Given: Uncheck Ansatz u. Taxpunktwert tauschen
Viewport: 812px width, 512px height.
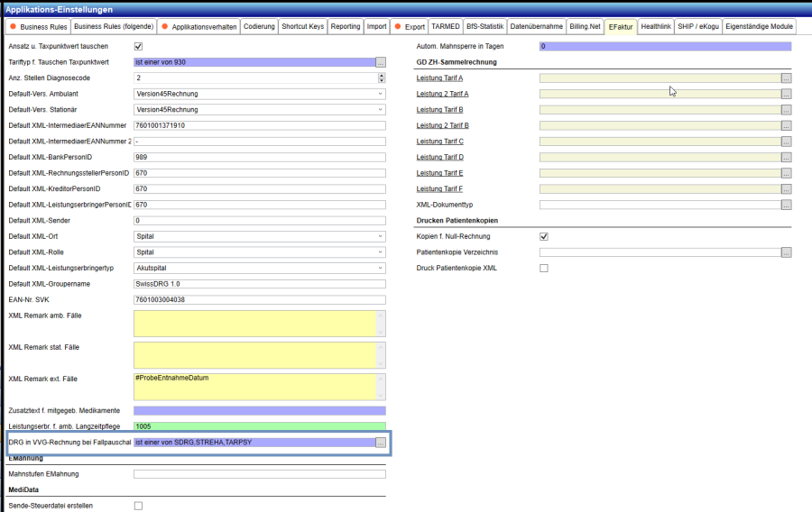Looking at the screenshot, I should [x=138, y=46].
